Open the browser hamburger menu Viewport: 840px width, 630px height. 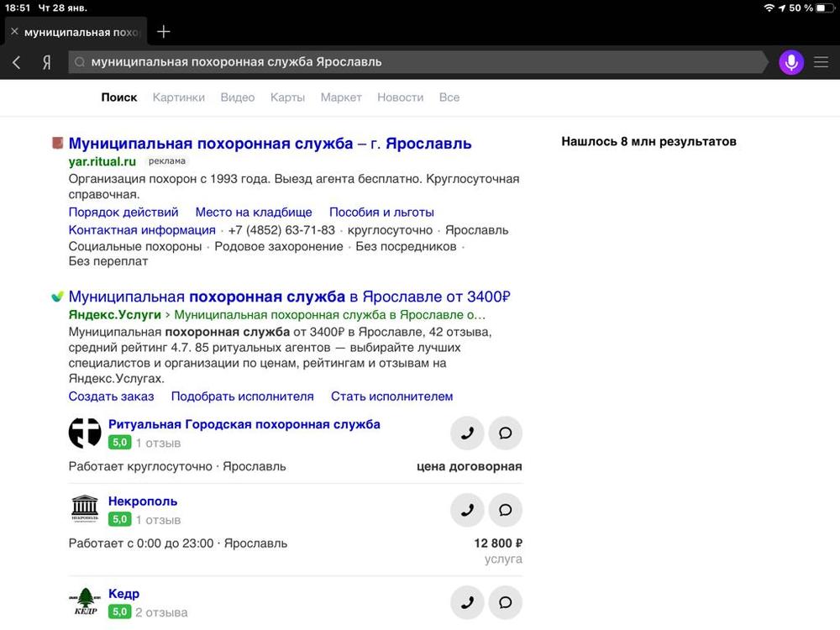(x=821, y=62)
